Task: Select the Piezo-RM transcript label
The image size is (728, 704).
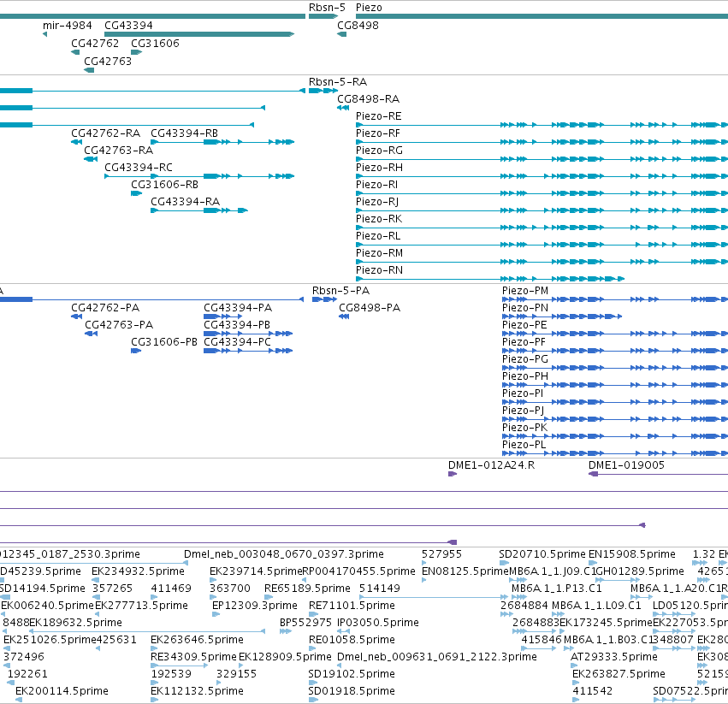Action: [x=379, y=253]
